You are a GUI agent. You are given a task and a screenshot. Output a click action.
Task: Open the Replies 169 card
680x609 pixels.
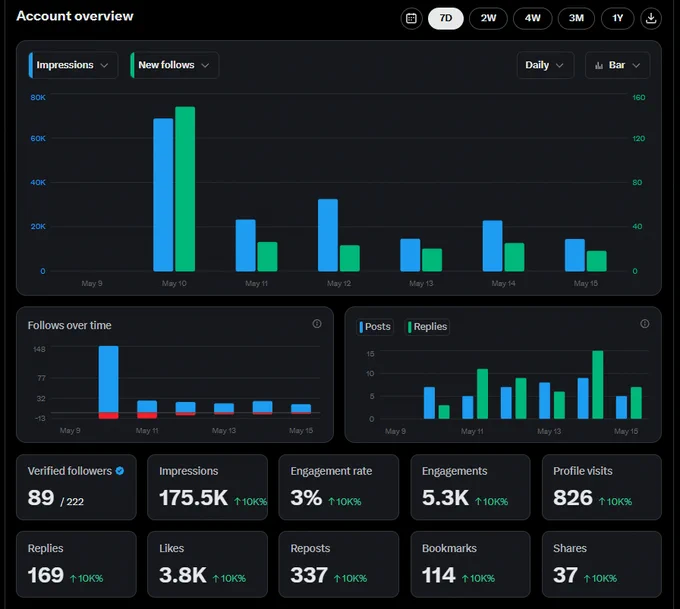click(x=76, y=564)
